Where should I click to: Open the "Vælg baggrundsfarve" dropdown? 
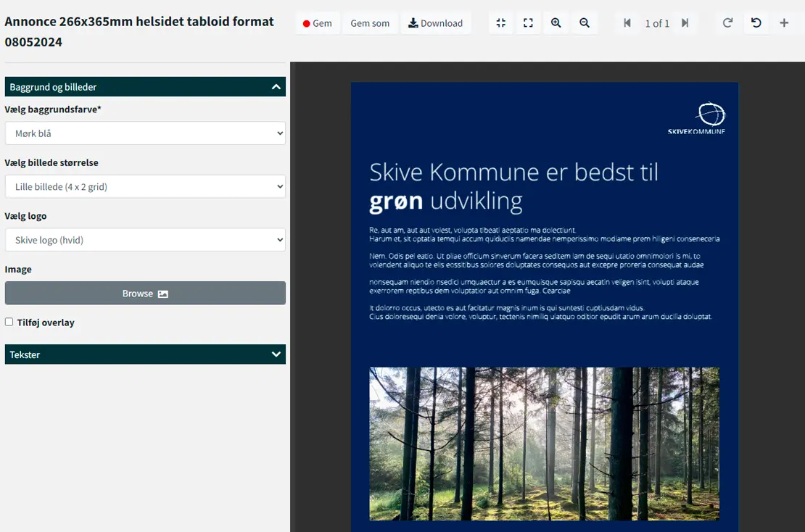point(145,133)
